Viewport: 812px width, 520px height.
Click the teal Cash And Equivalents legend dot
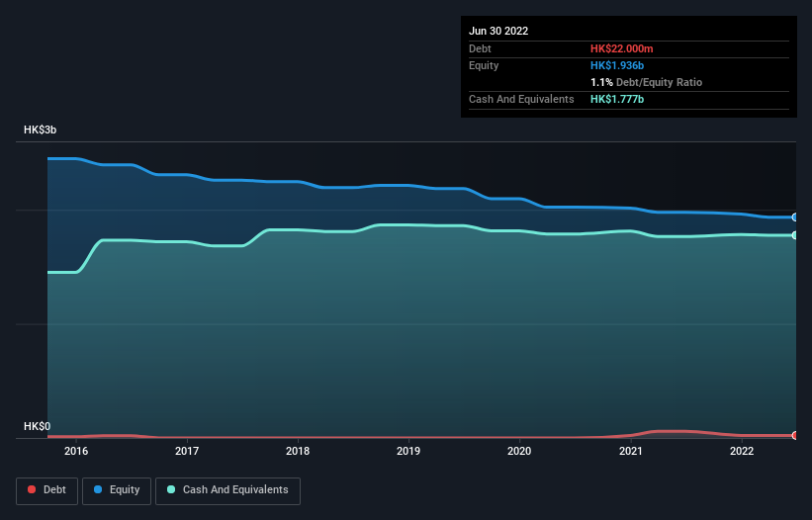click(x=171, y=489)
